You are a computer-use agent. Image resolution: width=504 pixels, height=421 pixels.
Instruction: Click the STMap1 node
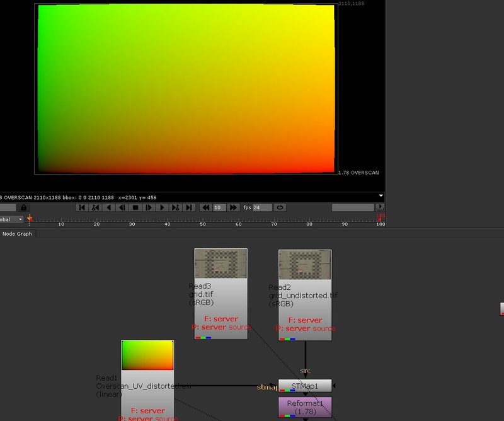click(x=305, y=385)
